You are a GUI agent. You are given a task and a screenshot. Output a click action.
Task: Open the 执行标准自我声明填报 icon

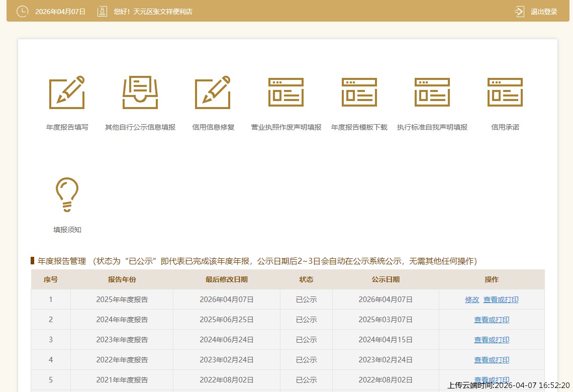(x=432, y=92)
